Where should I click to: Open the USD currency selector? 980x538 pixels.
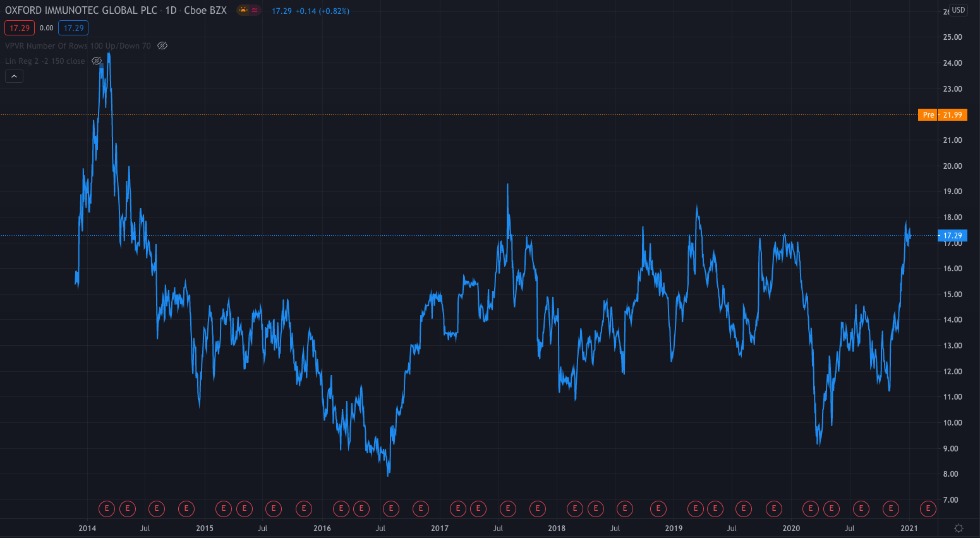pos(959,10)
